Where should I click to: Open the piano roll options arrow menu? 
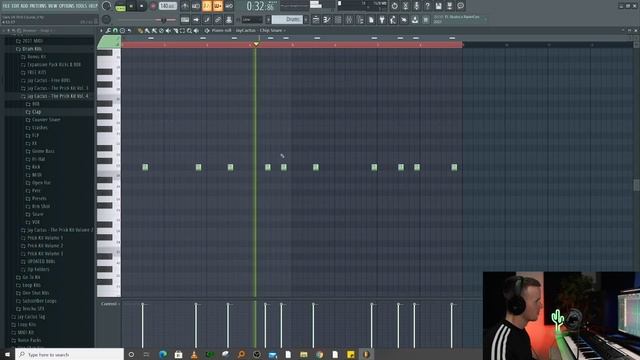pos(101,31)
